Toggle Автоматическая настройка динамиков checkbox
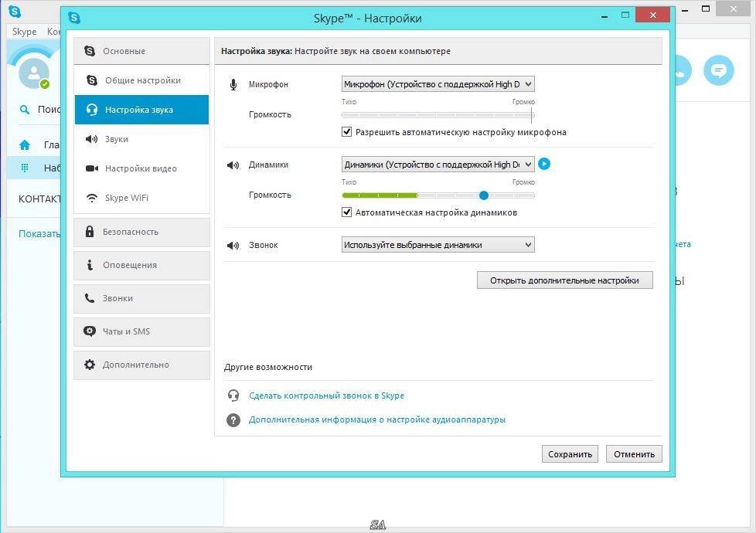Image resolution: width=756 pixels, height=533 pixels. click(346, 212)
